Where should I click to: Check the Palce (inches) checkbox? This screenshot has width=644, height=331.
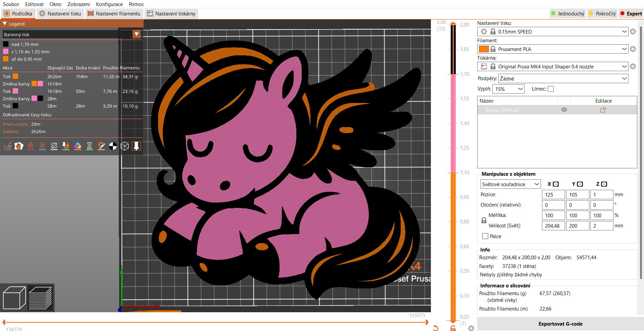pyautogui.click(x=485, y=236)
